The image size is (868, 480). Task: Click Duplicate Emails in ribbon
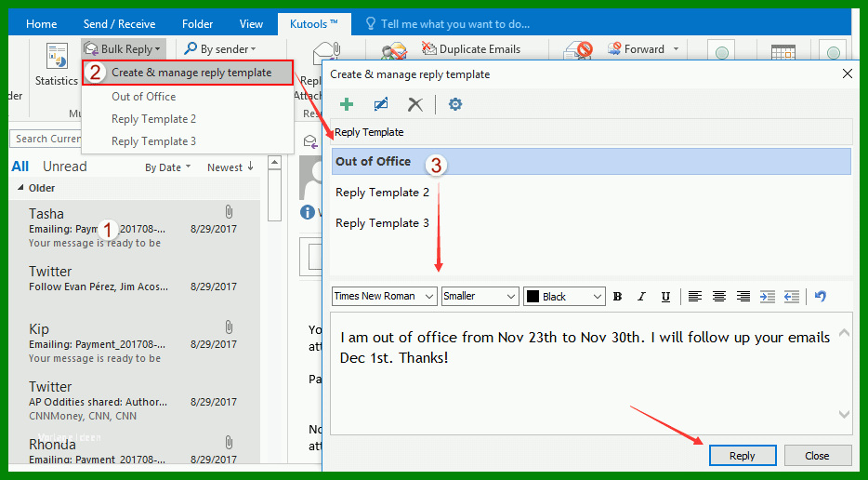click(471, 48)
